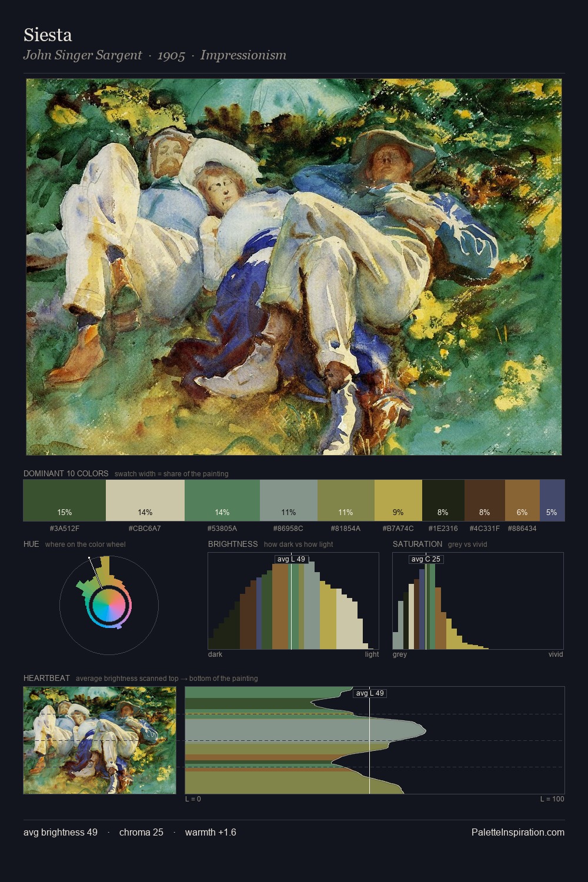Click 'chroma 25' footer stat
Screen dimensions: 588x882
click(x=141, y=833)
